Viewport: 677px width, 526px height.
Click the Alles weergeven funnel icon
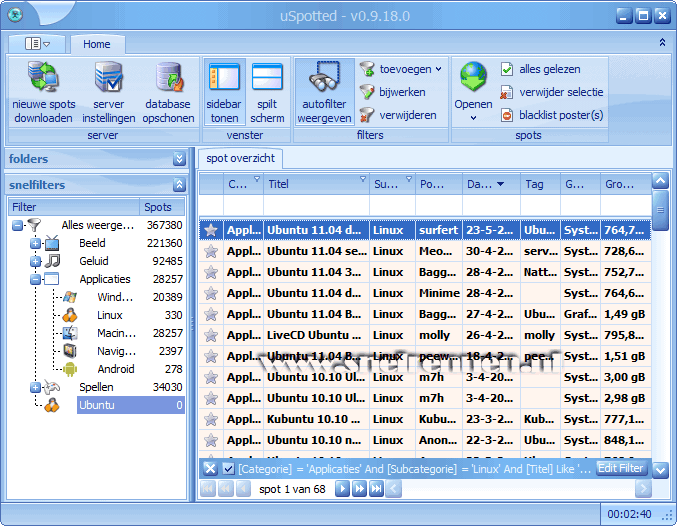pos(34,225)
